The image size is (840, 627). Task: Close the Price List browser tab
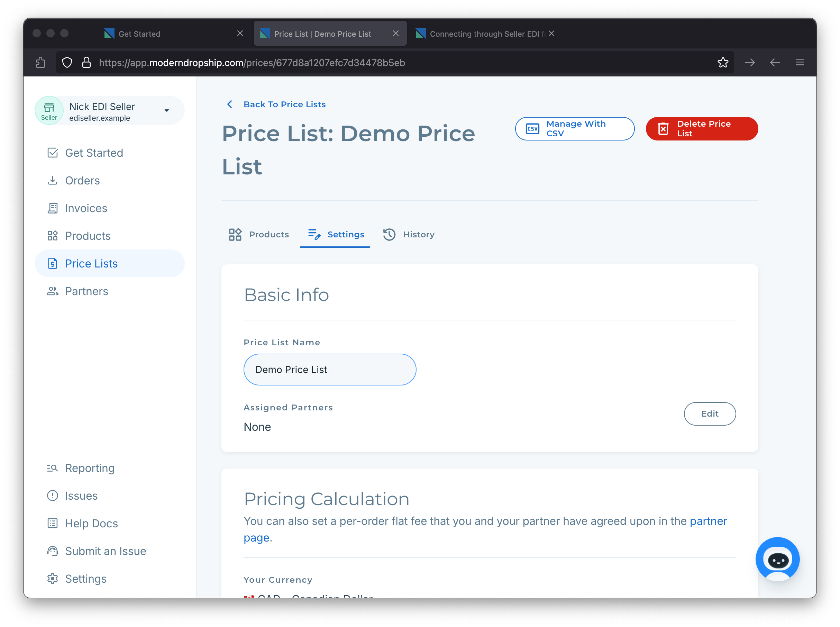click(x=395, y=34)
